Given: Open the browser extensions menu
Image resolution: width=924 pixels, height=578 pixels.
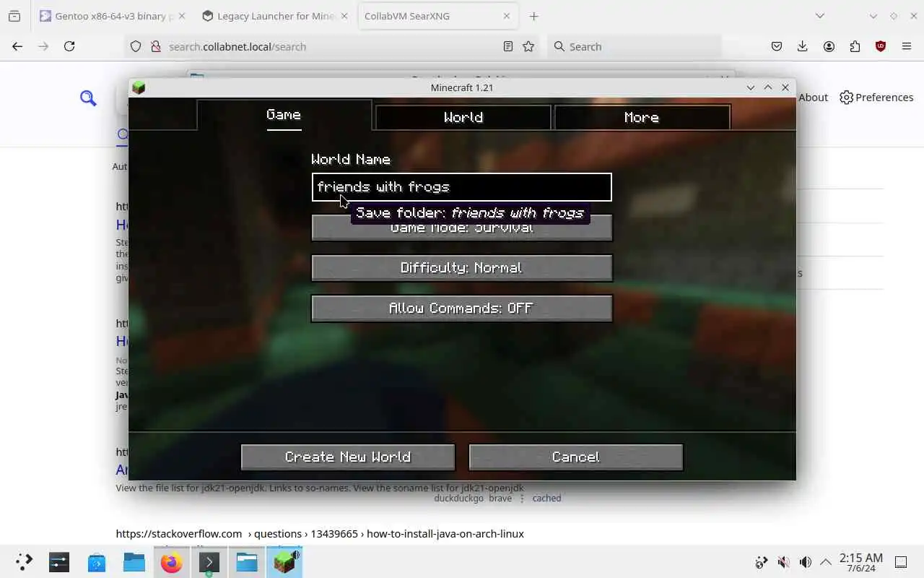Looking at the screenshot, I should click(x=855, y=46).
